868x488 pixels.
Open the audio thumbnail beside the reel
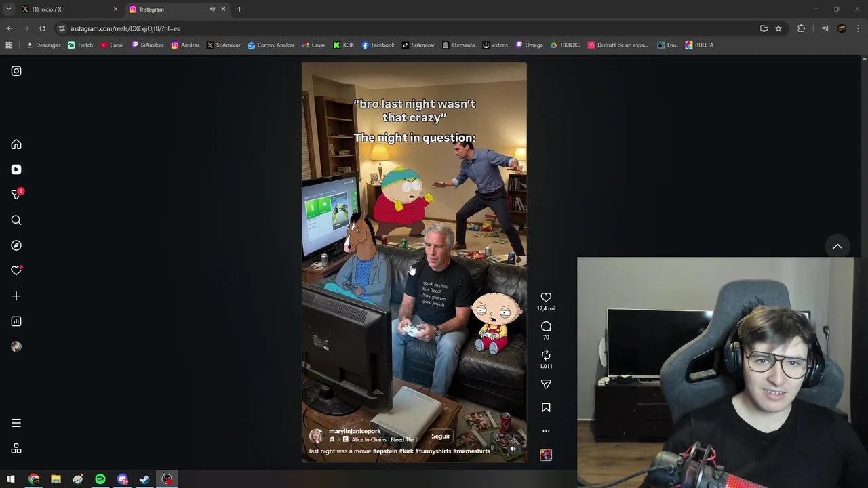coord(546,455)
